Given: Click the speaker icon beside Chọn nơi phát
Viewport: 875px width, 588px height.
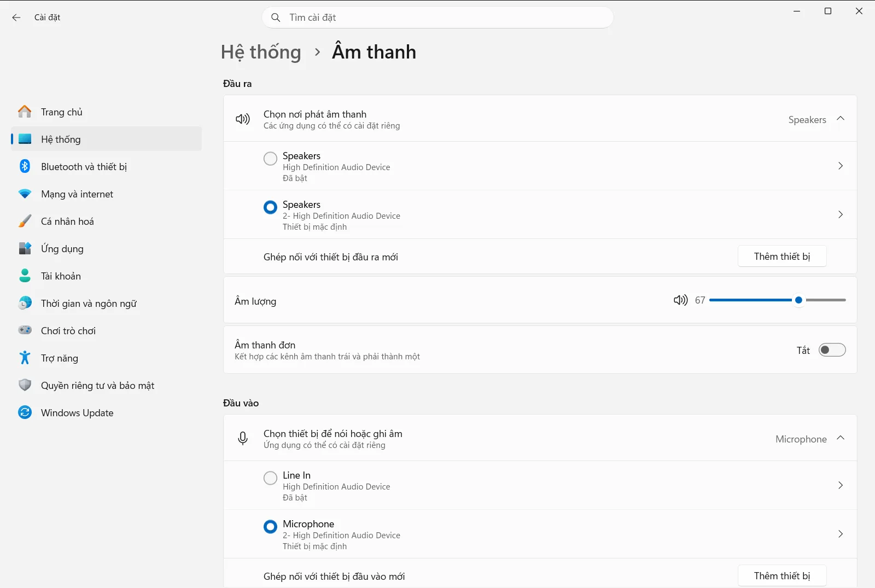Looking at the screenshot, I should pyautogui.click(x=243, y=119).
